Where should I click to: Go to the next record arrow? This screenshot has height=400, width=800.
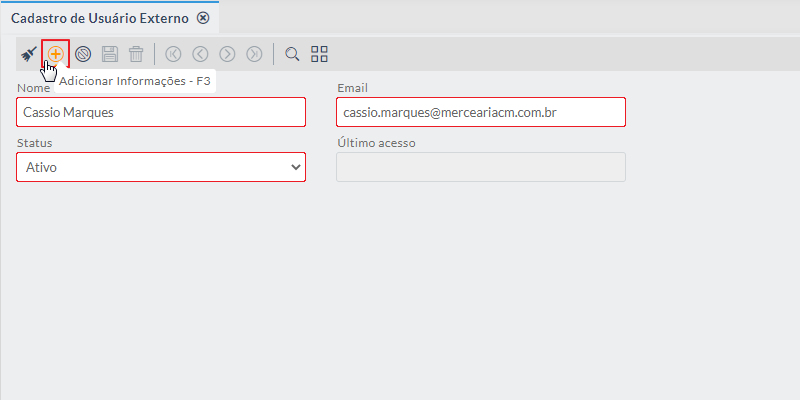pyautogui.click(x=227, y=54)
